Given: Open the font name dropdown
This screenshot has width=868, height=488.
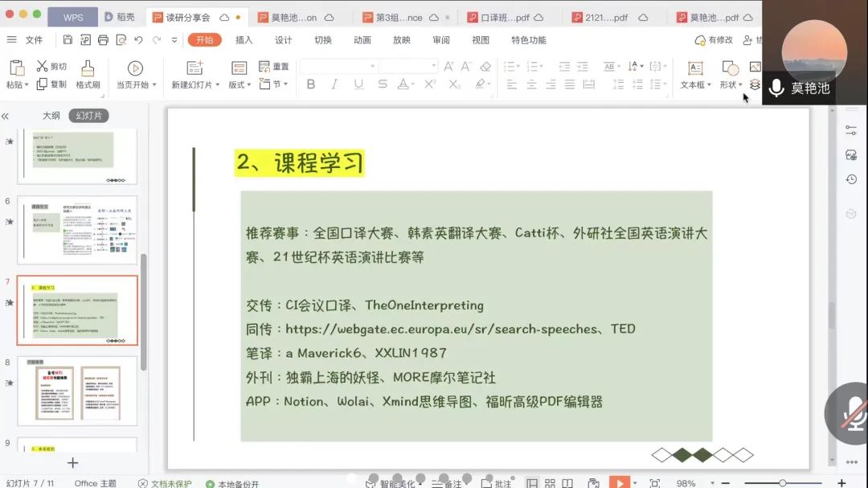Looking at the screenshot, I should point(373,67).
